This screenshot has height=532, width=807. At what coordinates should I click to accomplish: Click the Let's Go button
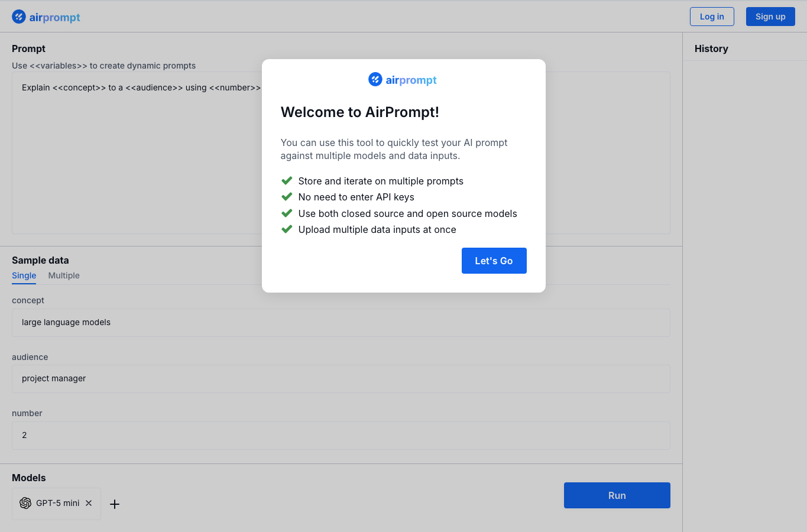point(494,261)
